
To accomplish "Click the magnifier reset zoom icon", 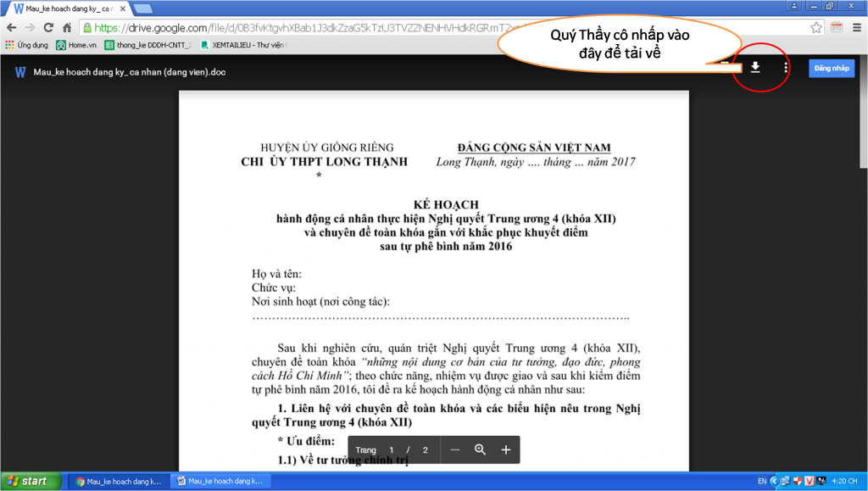I will (x=480, y=449).
